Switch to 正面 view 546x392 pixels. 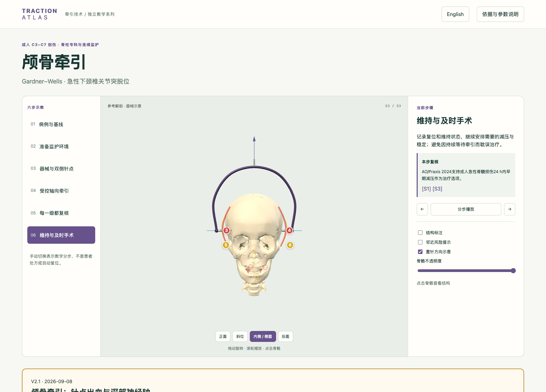(223, 336)
